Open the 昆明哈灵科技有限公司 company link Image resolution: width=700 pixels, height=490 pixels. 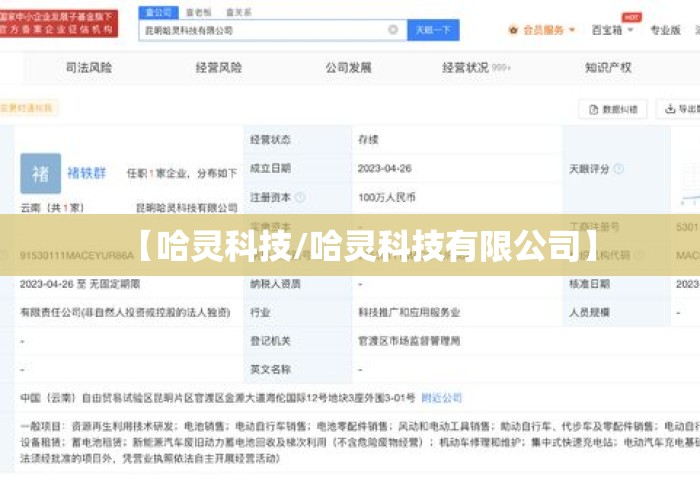click(x=187, y=208)
